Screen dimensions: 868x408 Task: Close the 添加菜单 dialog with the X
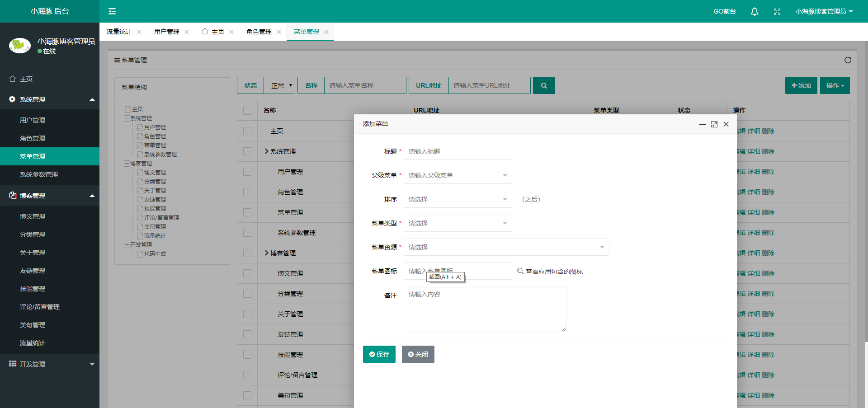pos(726,124)
